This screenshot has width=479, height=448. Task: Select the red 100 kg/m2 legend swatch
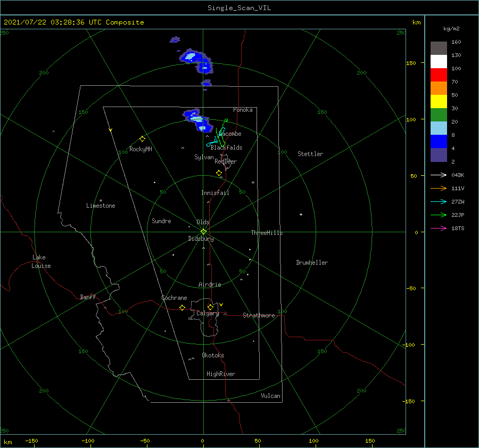pos(439,75)
